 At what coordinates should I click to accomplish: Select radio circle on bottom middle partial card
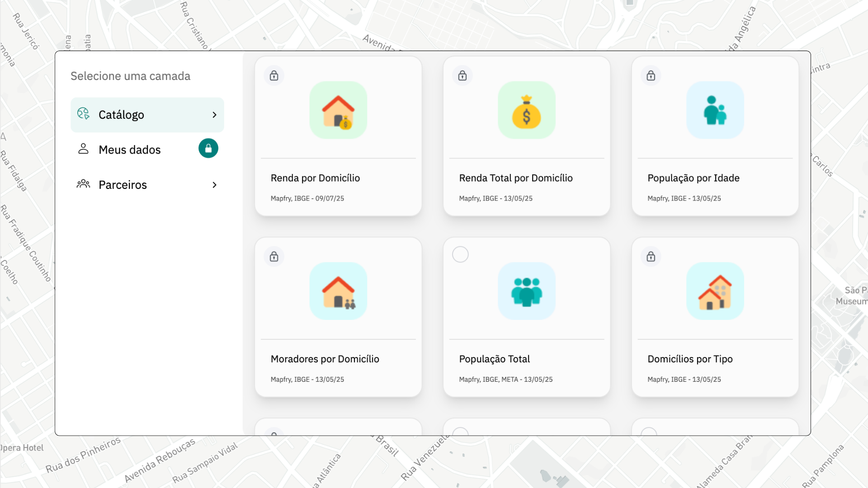[x=460, y=432]
